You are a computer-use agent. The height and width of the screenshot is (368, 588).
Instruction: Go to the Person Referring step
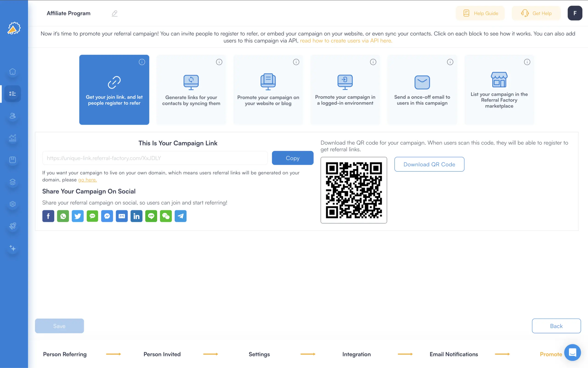click(x=65, y=354)
